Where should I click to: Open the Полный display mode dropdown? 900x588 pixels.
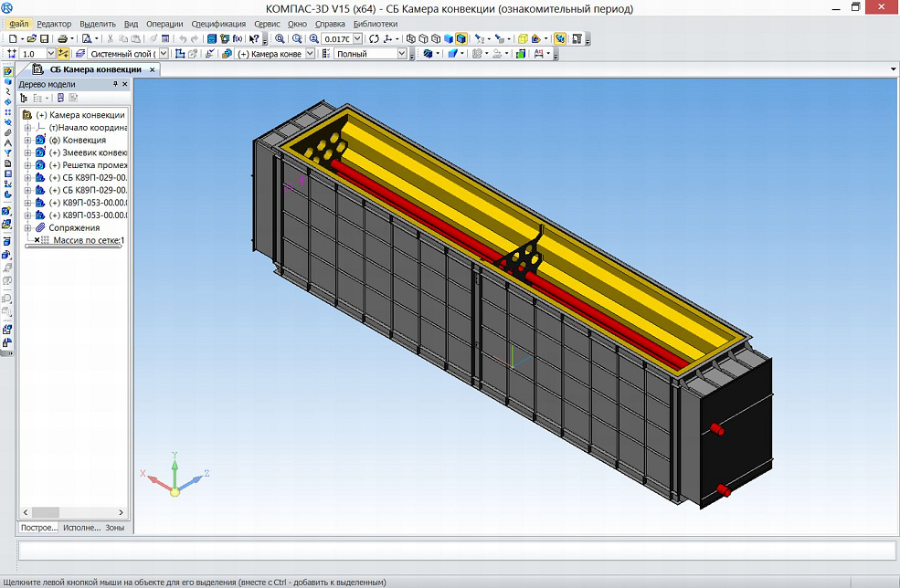pyautogui.click(x=401, y=54)
